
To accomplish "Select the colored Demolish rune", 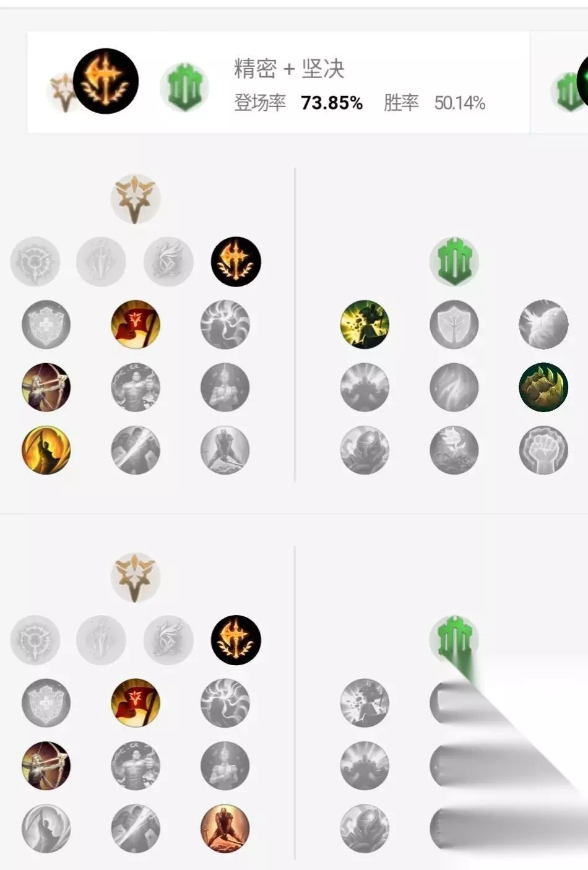I will coord(365,324).
